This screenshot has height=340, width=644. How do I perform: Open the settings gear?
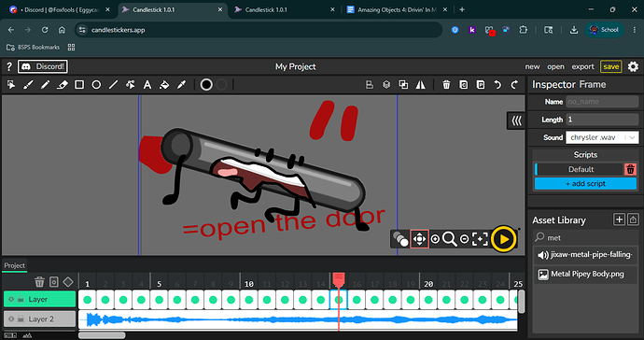pyautogui.click(x=633, y=66)
